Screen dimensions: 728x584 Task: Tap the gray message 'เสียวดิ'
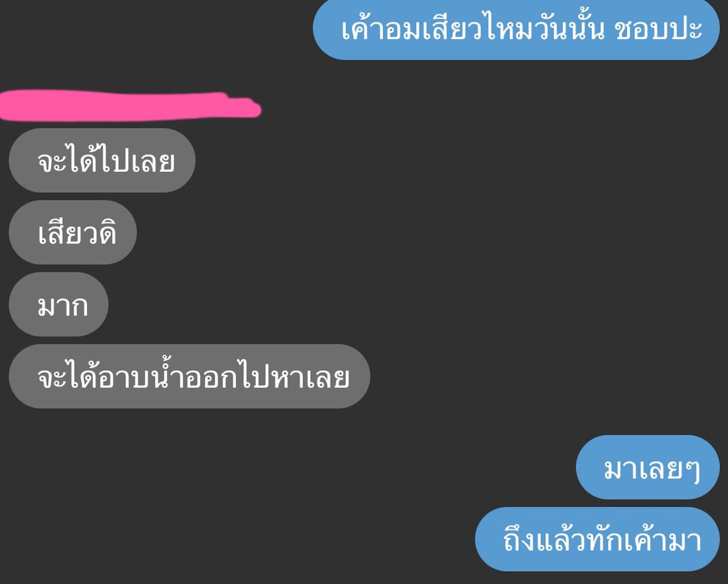tap(73, 232)
